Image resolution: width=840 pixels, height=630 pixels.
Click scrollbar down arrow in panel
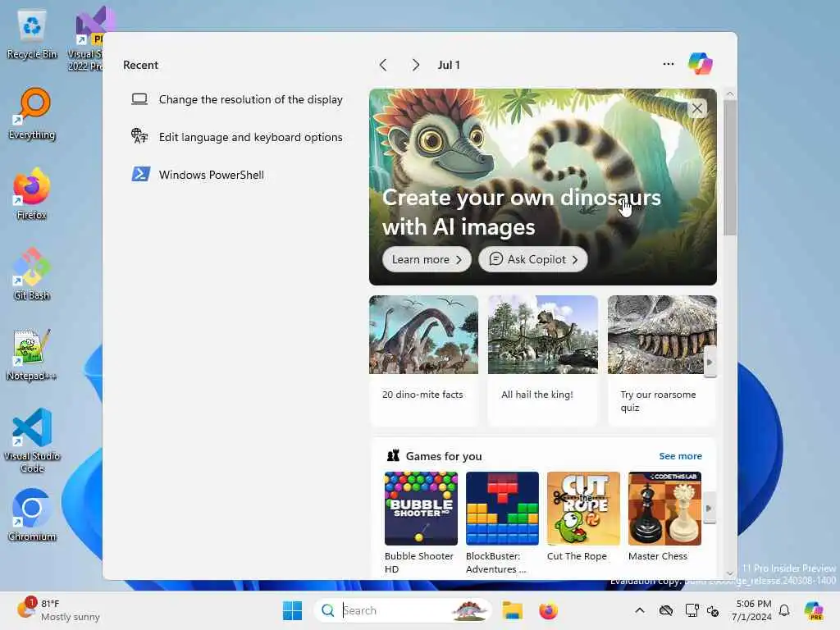point(729,573)
